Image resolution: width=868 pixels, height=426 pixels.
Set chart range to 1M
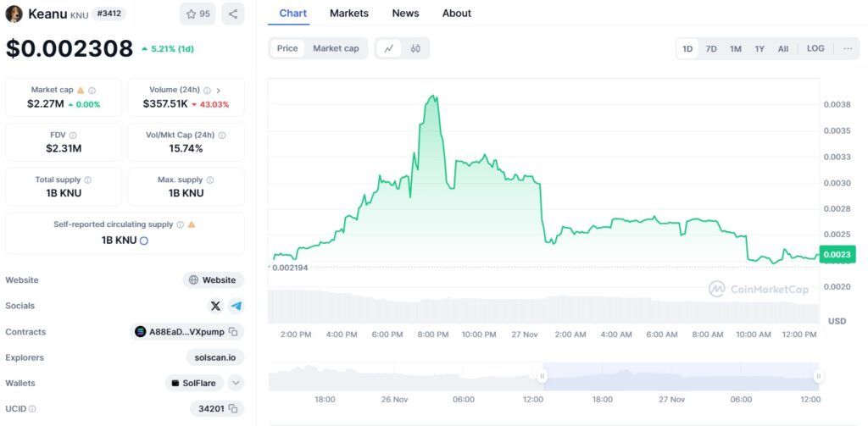[x=736, y=48]
